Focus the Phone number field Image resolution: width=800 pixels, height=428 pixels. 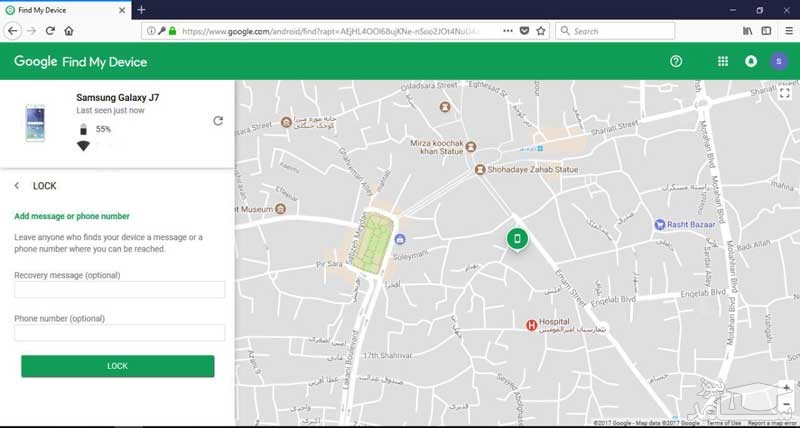point(119,333)
